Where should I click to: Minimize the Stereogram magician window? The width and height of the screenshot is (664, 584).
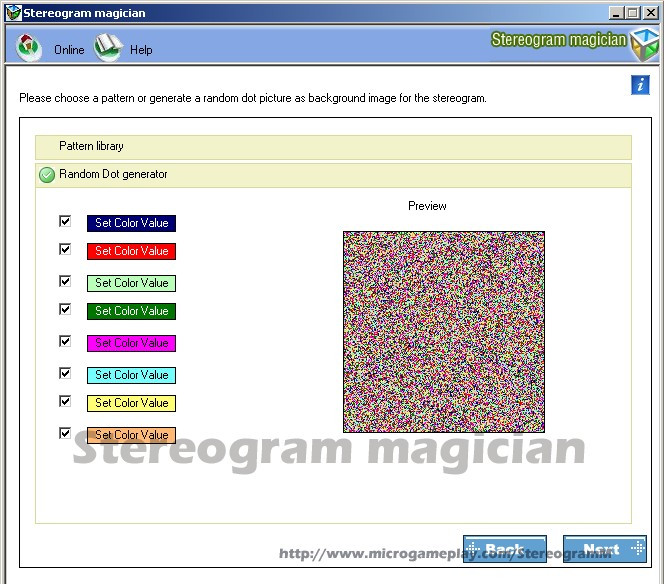point(616,13)
